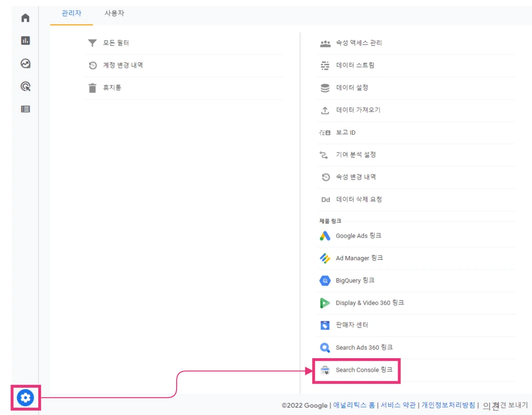Click history icon beside 속성 변경 내역
The image size is (532, 415).
pos(326,177)
